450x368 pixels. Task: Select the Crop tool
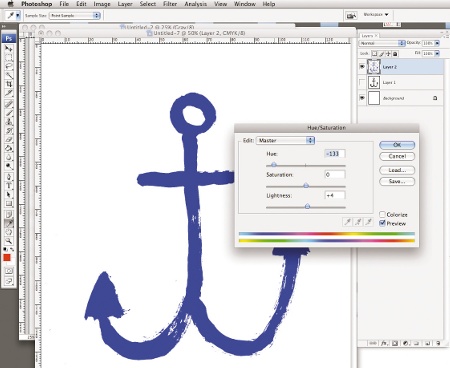click(x=8, y=84)
